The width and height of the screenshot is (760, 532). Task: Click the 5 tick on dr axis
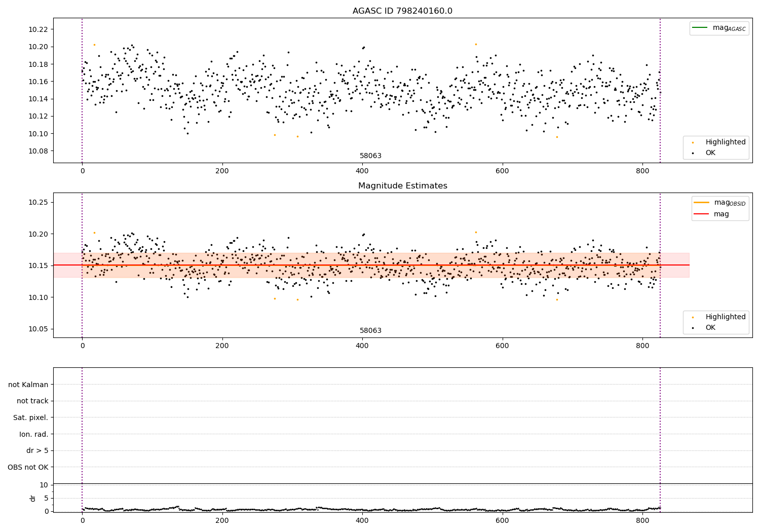click(46, 499)
